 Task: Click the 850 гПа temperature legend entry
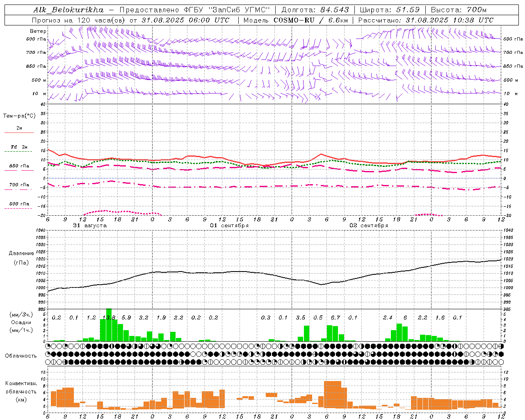(19, 166)
